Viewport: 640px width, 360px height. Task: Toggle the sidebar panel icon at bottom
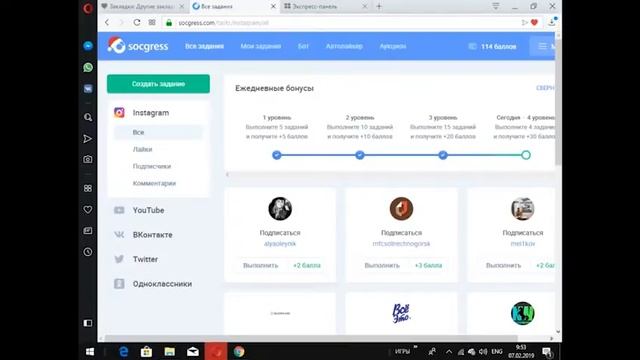tap(88, 323)
